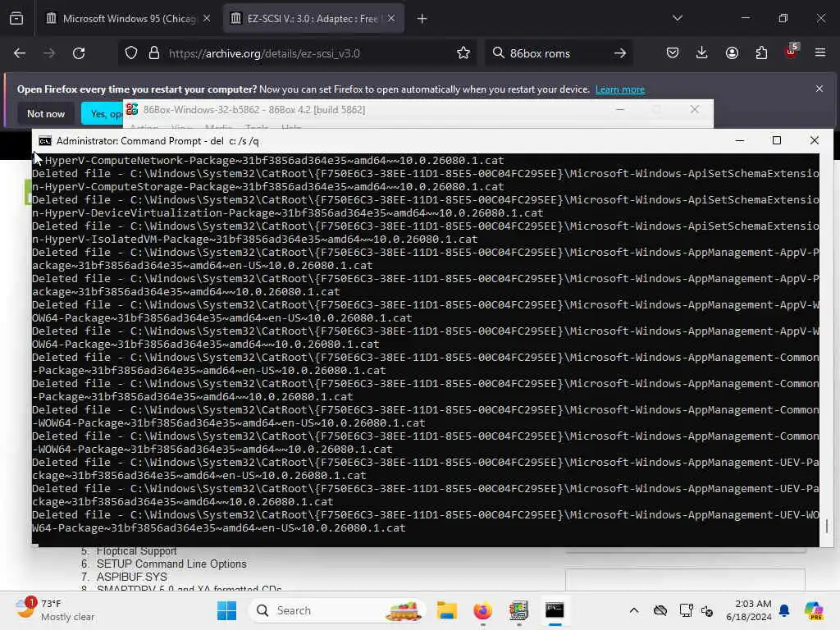Image resolution: width=840 pixels, height=630 pixels.
Task: Switch to EZ-SCSI V.: 3.0 Adaptec tab
Action: [x=313, y=19]
